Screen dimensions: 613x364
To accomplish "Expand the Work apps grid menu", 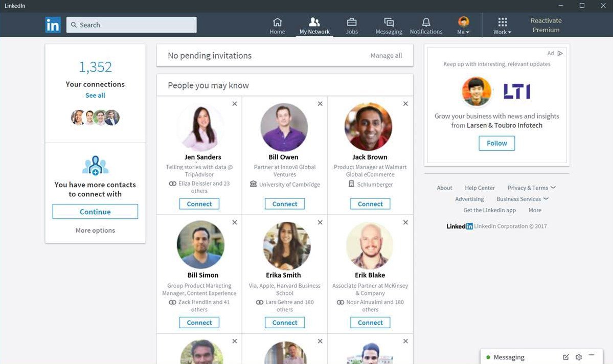I will pyautogui.click(x=503, y=26).
